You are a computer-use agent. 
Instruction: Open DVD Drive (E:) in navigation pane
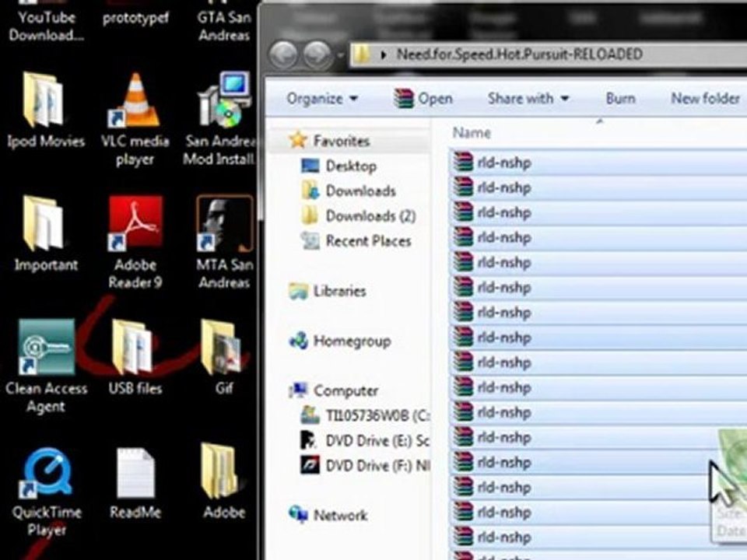click(365, 441)
